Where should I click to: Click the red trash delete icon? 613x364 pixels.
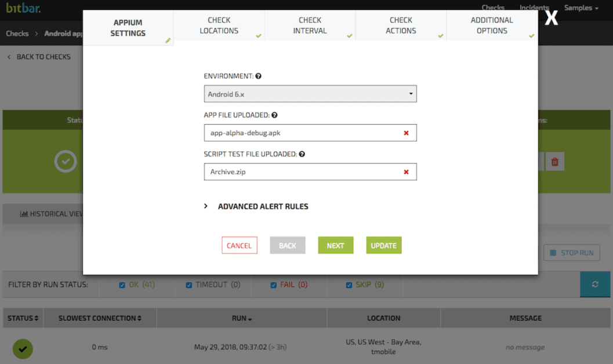(x=554, y=162)
